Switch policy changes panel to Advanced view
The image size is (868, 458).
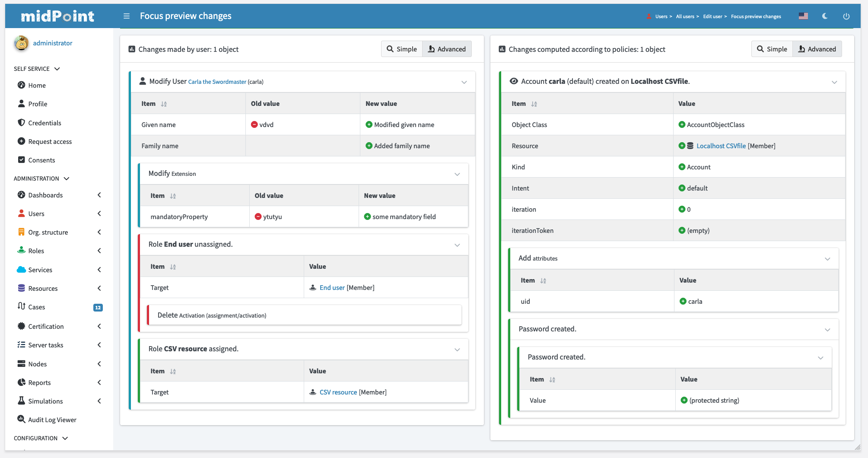817,49
